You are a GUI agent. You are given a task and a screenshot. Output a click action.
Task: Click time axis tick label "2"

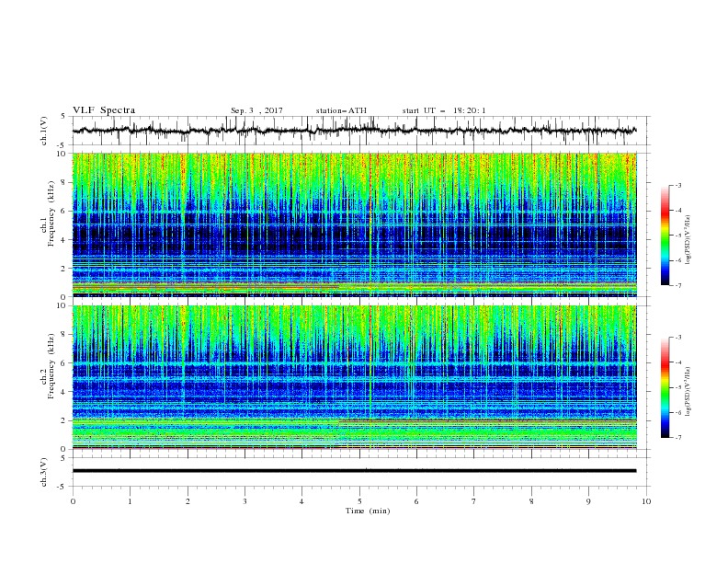point(188,501)
